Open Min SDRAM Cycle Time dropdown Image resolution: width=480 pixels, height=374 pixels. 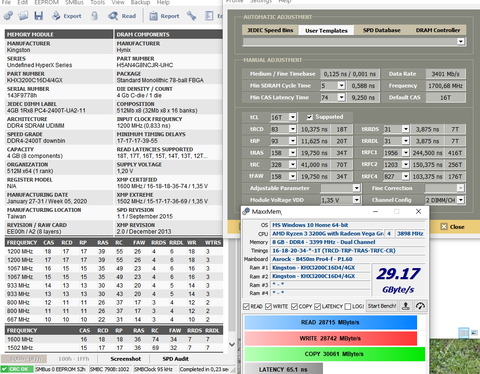[341, 86]
